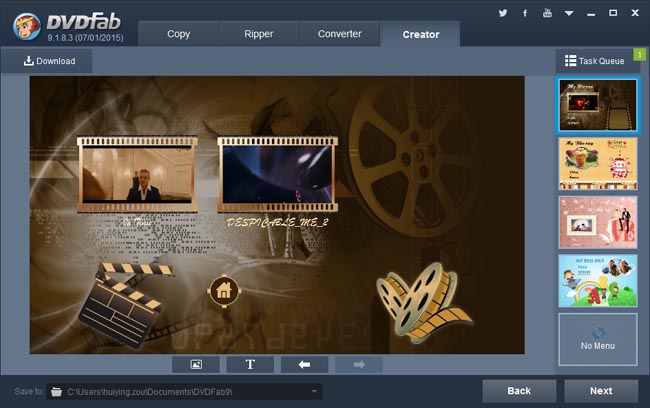This screenshot has height=408, width=650.
Task: Open the Ripper tab
Action: 259,34
